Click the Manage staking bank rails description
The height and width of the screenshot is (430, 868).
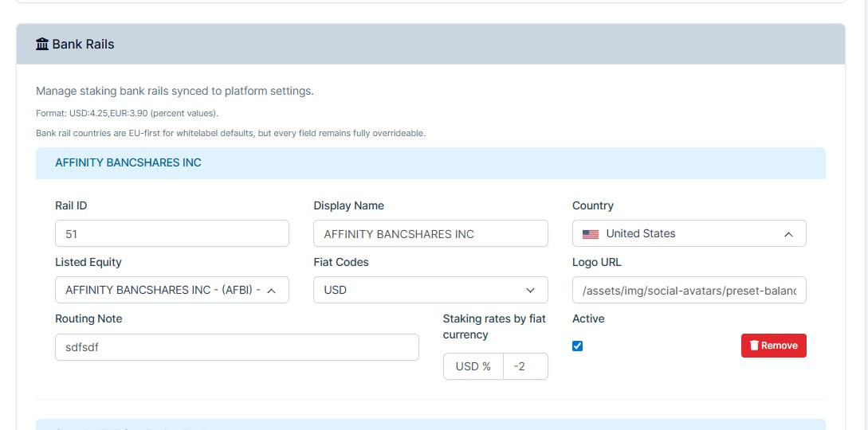175,92
